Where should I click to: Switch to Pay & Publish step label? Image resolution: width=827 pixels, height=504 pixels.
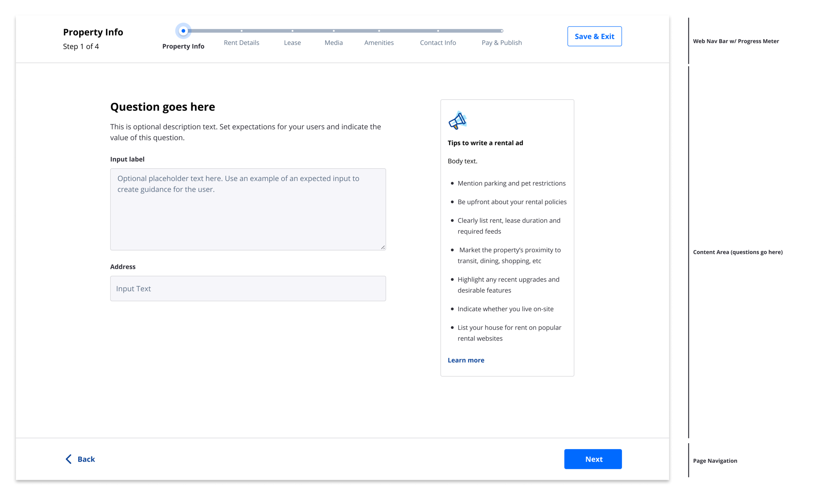coord(501,43)
